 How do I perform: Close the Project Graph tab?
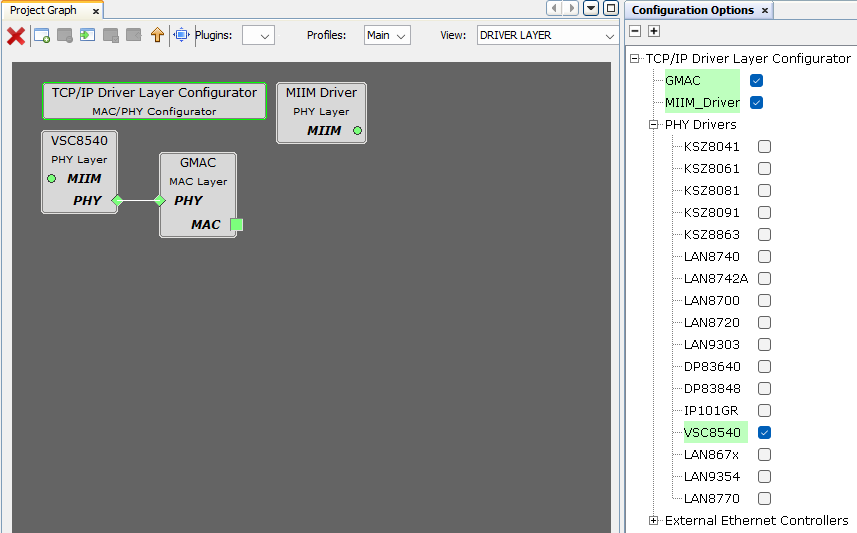pyautogui.click(x=96, y=11)
